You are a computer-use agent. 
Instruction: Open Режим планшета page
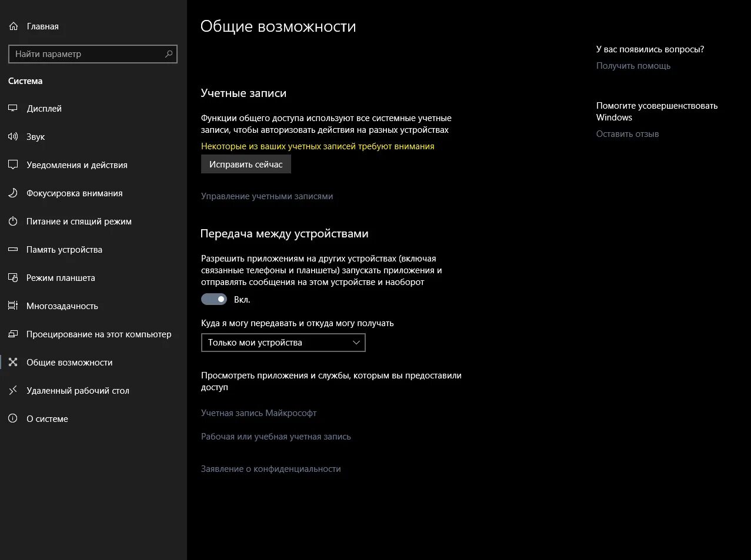click(94, 278)
